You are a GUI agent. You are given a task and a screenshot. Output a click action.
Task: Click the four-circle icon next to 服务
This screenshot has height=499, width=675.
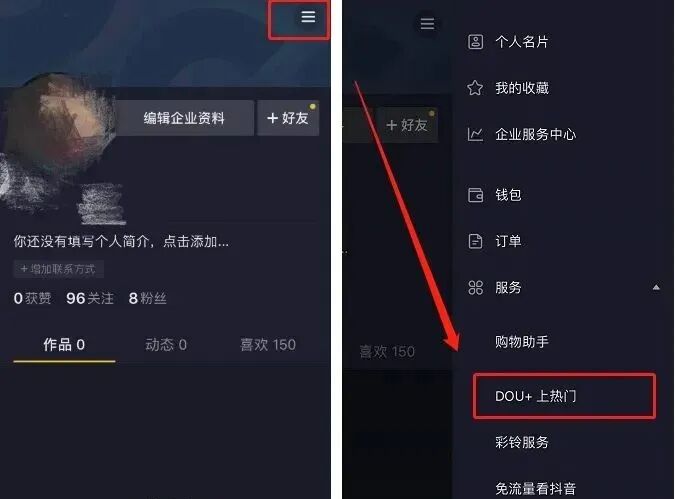(475, 287)
